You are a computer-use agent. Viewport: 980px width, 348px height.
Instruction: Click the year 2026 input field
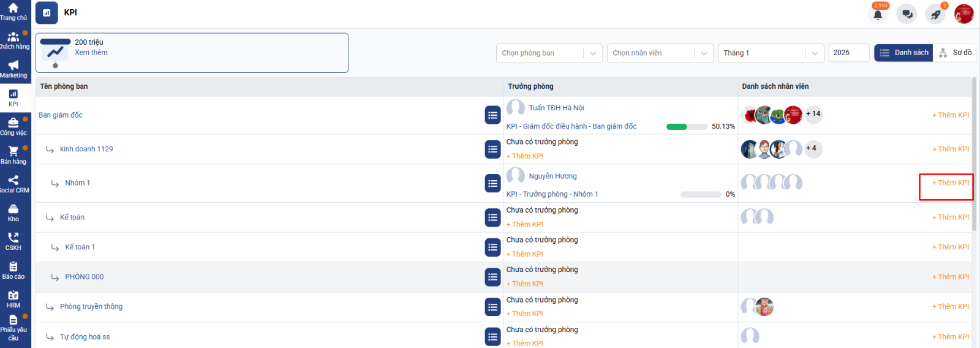(x=848, y=53)
